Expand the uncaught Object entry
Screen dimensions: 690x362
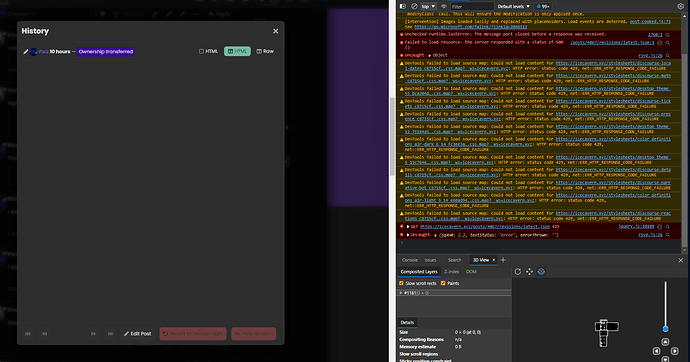[x=429, y=55]
